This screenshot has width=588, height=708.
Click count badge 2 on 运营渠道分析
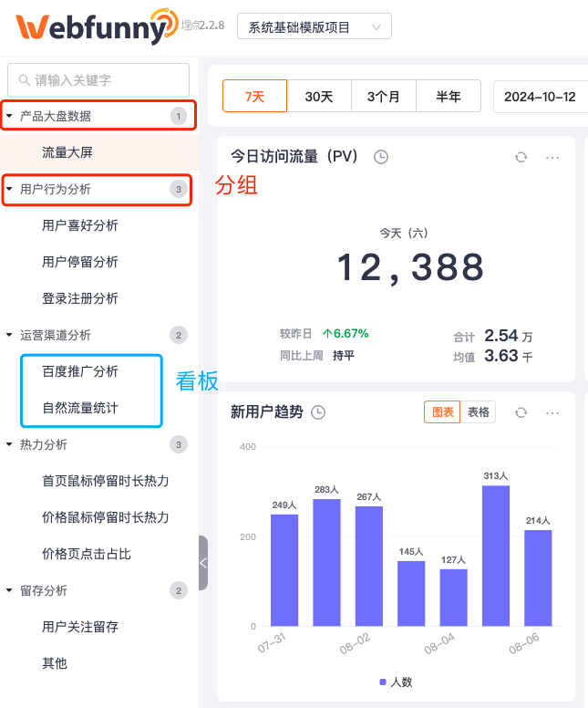[179, 335]
